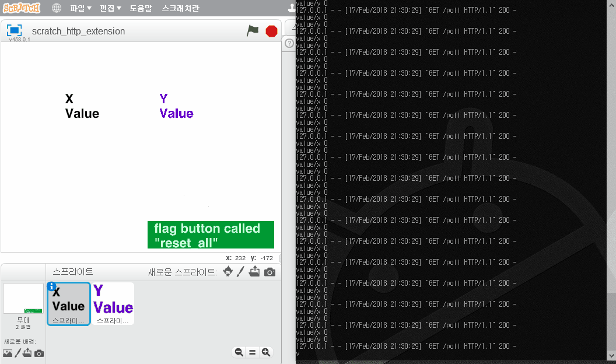
Task: Click the green flag to start
Action: tap(253, 31)
